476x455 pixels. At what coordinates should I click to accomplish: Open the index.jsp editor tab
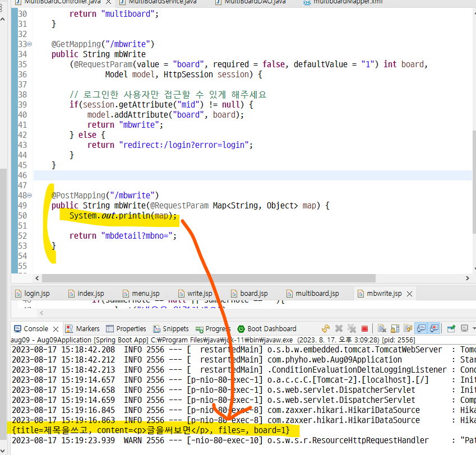86,293
